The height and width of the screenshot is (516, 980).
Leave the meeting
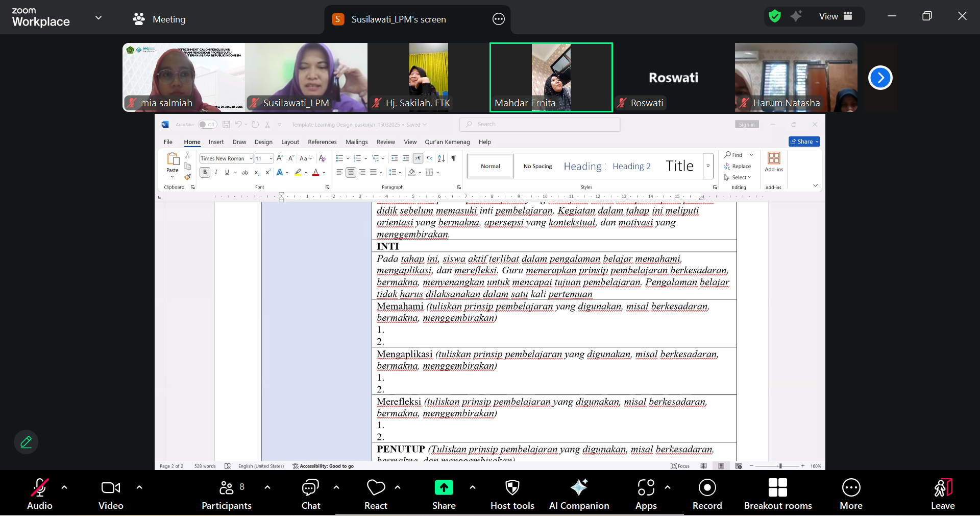(x=942, y=494)
